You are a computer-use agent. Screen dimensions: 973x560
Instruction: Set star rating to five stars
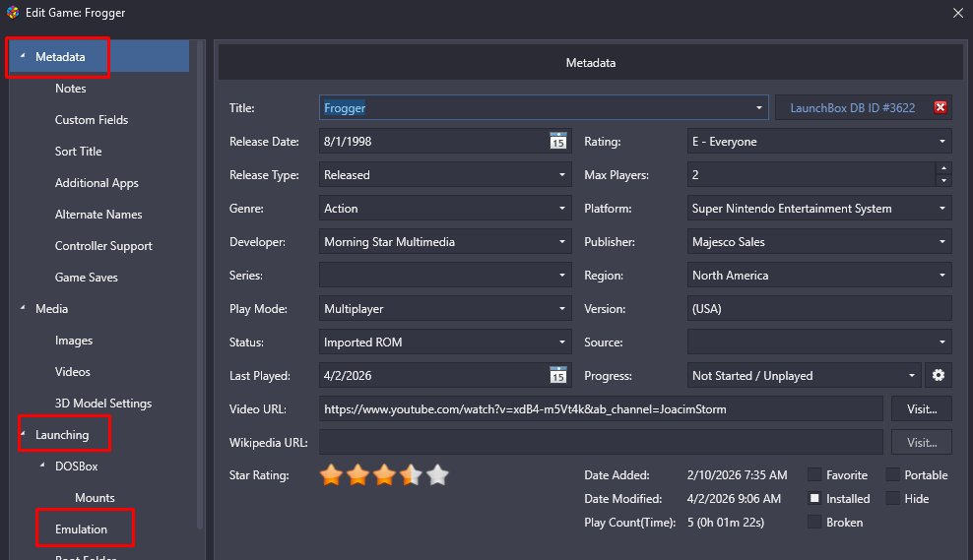click(437, 475)
